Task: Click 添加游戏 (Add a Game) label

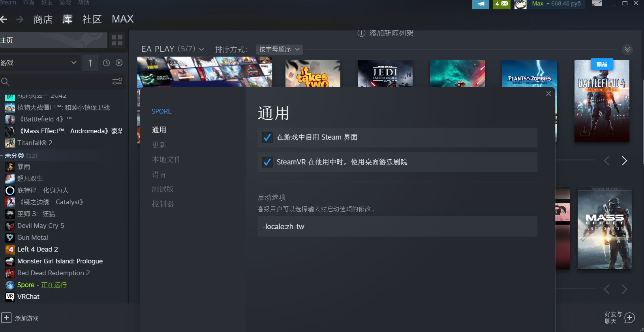Action: click(27, 318)
